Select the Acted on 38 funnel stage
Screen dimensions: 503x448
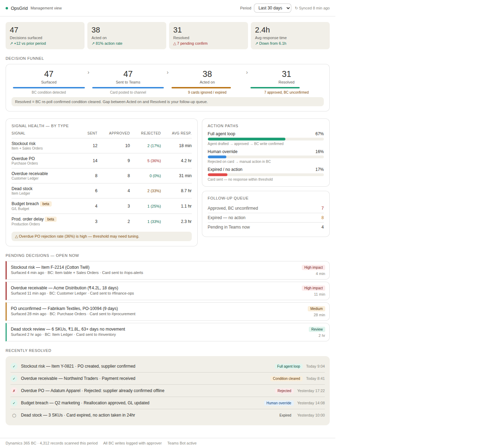point(207,82)
